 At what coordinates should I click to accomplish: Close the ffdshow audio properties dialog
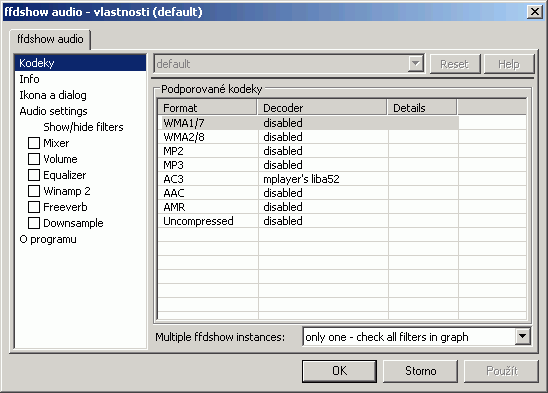point(535,12)
